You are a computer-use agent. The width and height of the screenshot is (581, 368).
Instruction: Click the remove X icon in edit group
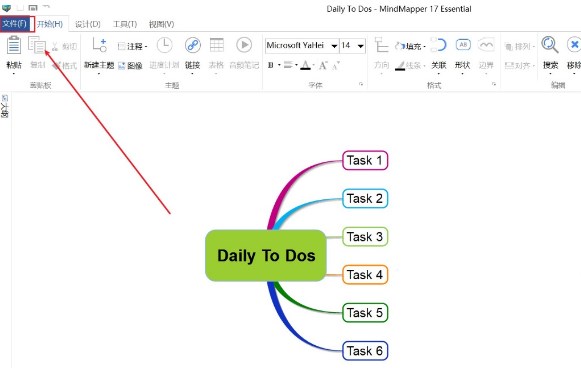(574, 45)
